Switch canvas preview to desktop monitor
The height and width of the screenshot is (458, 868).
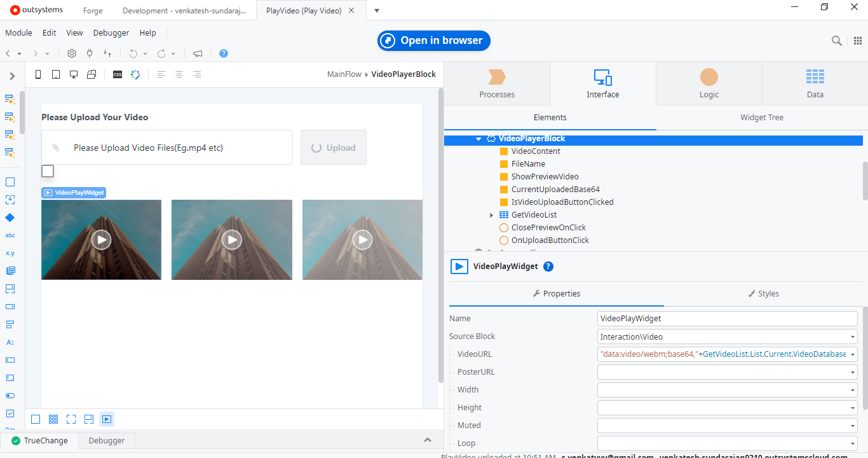tap(74, 74)
